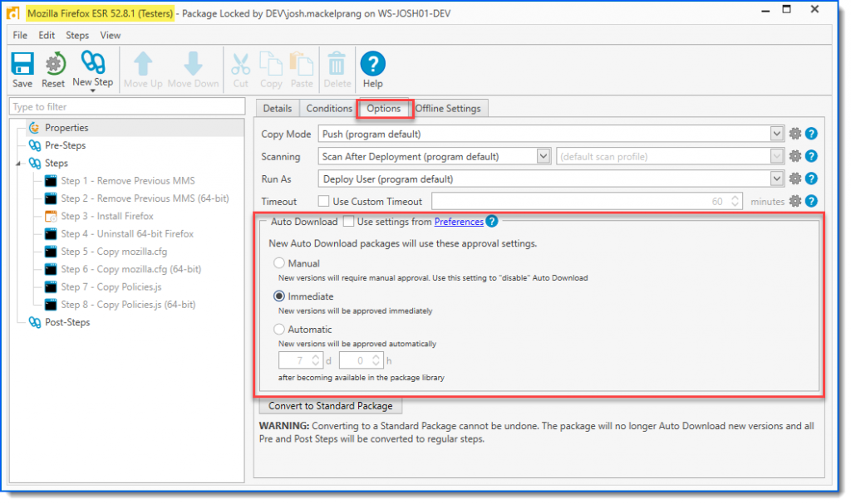
Task: Select Step 2 - Remove Previous MMS (64-bit)
Action: pyautogui.click(x=145, y=198)
